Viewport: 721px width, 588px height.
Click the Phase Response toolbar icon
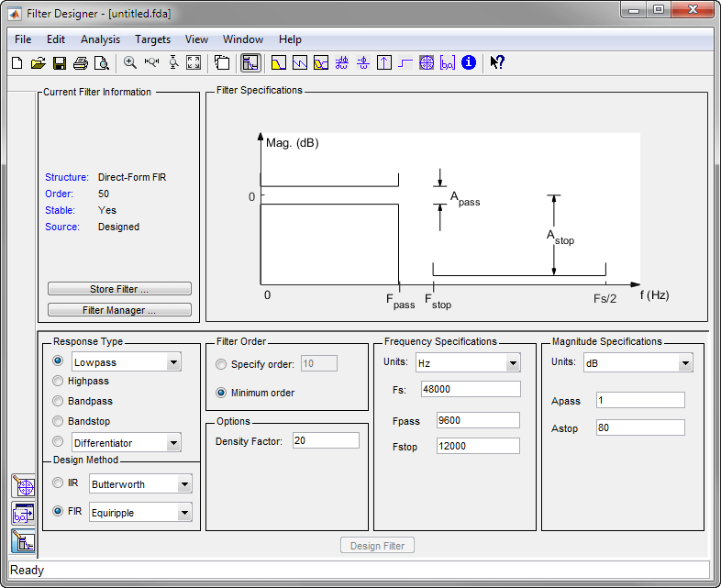point(300,62)
